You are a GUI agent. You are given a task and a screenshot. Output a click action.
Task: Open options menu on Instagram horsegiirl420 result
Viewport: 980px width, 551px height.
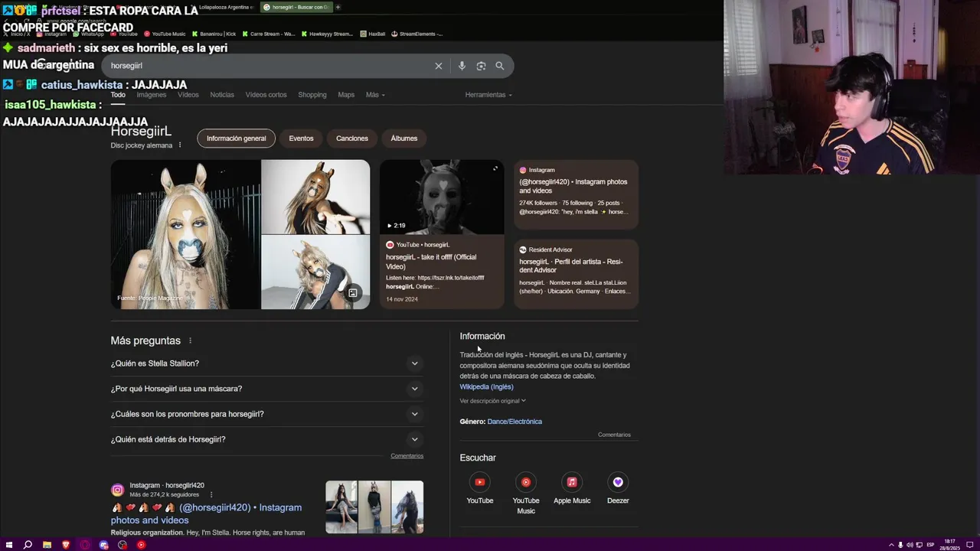[211, 495]
